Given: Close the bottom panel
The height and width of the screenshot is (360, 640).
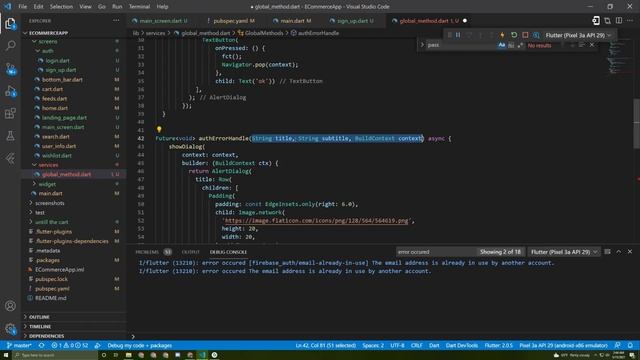Looking at the screenshot, I should (630, 252).
